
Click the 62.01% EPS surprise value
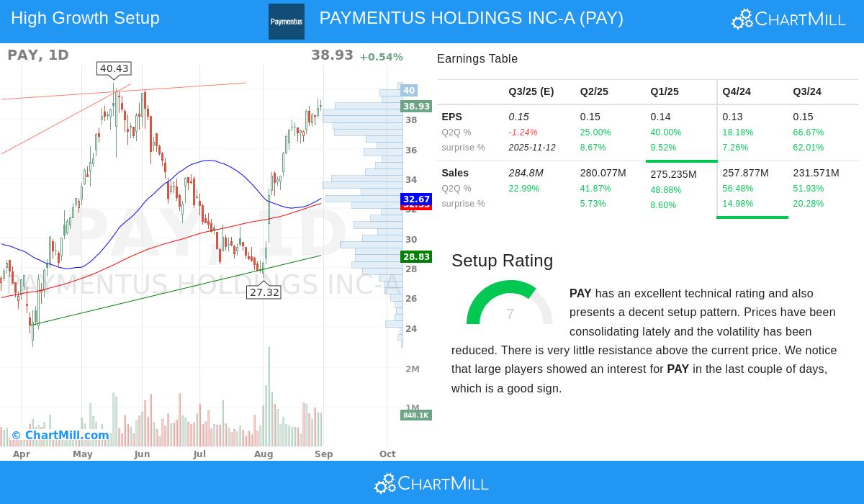(x=809, y=148)
